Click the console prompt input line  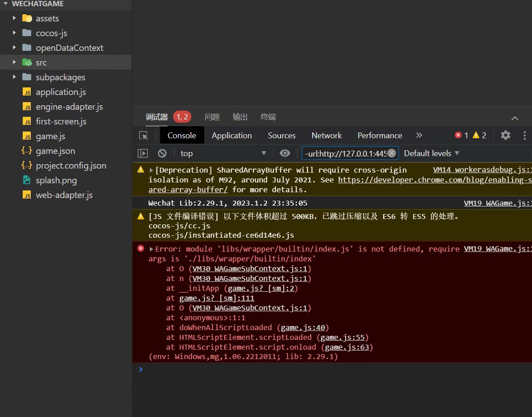(x=332, y=369)
